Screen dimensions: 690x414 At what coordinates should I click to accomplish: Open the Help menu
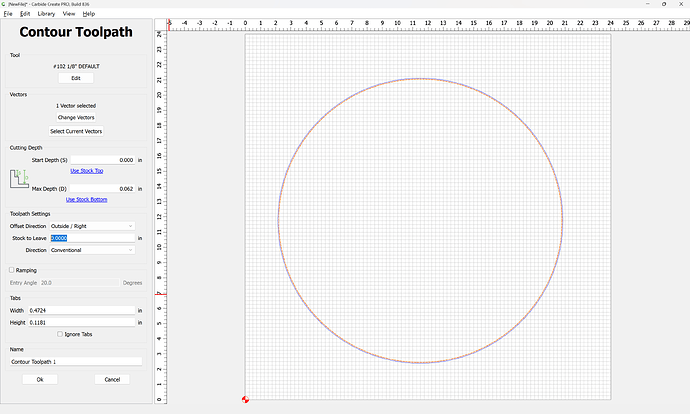coord(89,14)
